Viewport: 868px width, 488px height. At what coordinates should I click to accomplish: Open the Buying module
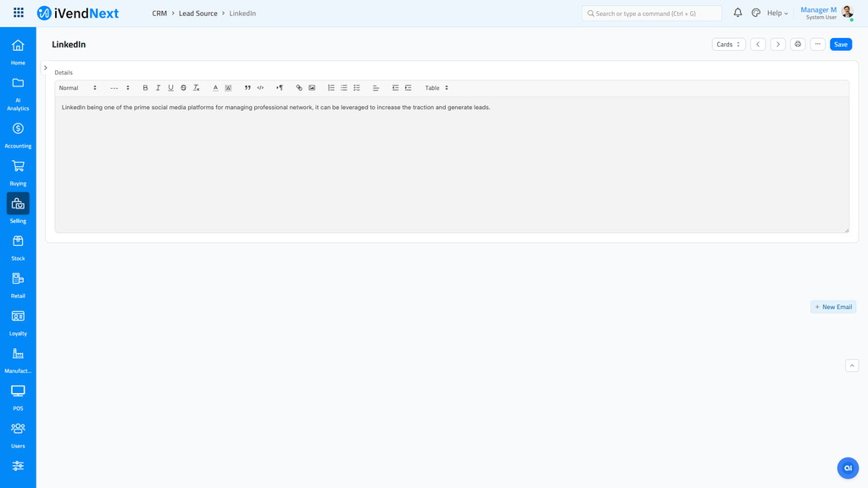point(18,173)
